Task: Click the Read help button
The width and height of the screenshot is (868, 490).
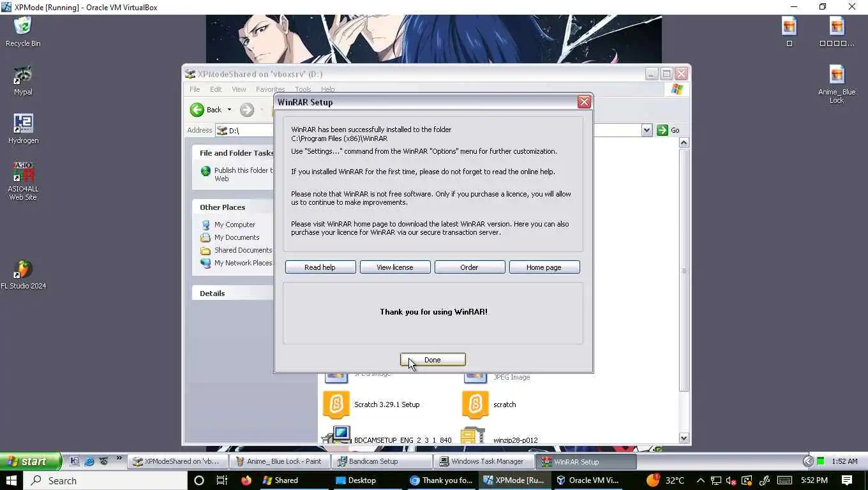Action: (320, 267)
